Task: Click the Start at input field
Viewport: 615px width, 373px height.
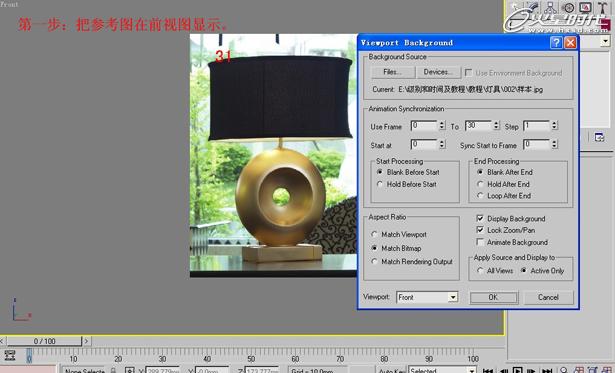Action: tap(424, 144)
